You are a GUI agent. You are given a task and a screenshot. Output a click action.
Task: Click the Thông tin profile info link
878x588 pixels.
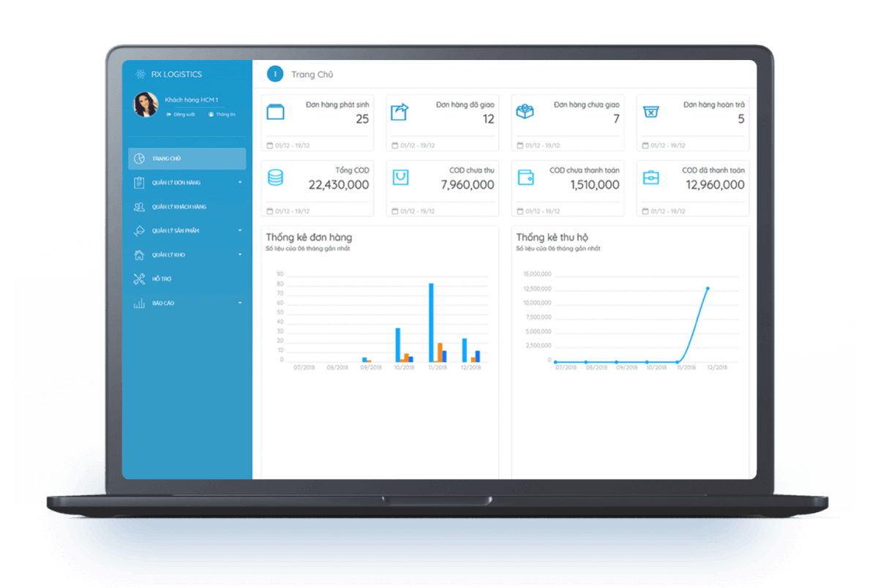click(222, 115)
